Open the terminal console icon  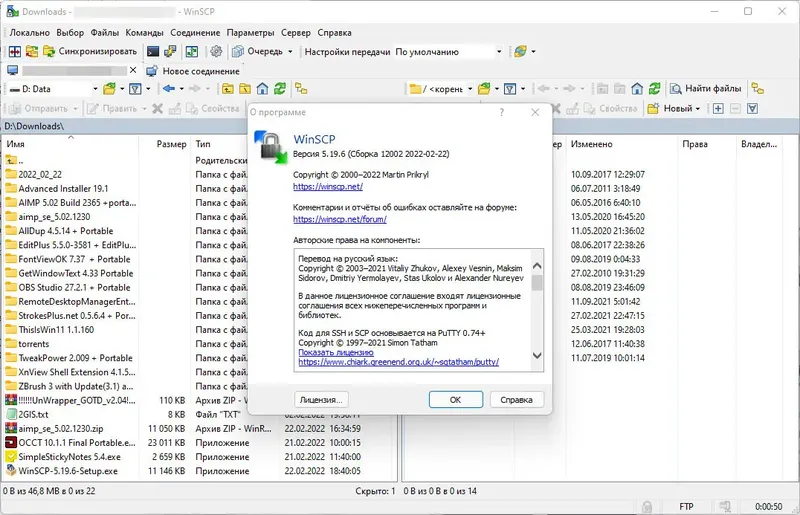[x=153, y=52]
